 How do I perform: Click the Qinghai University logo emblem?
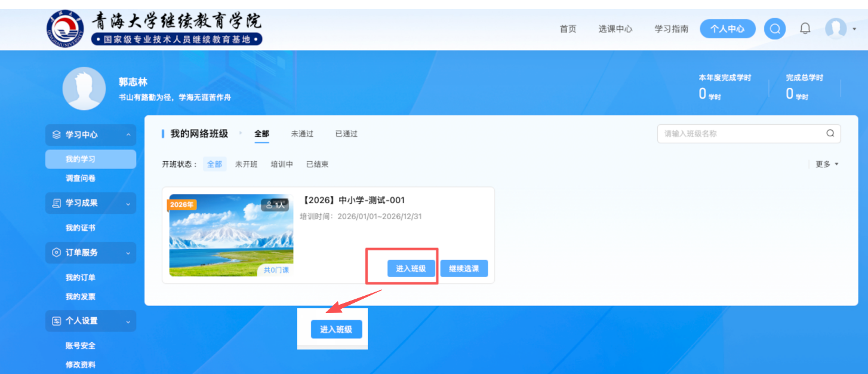pos(65,29)
